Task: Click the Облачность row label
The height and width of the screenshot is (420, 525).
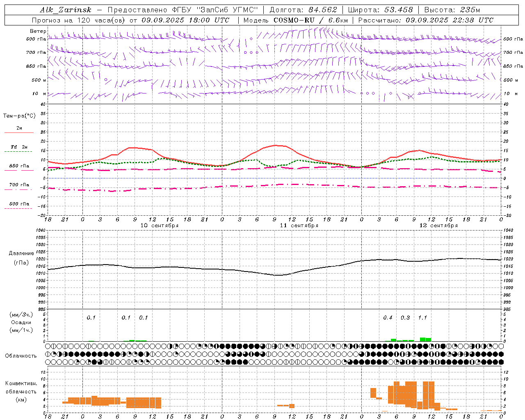Action: coord(21,356)
